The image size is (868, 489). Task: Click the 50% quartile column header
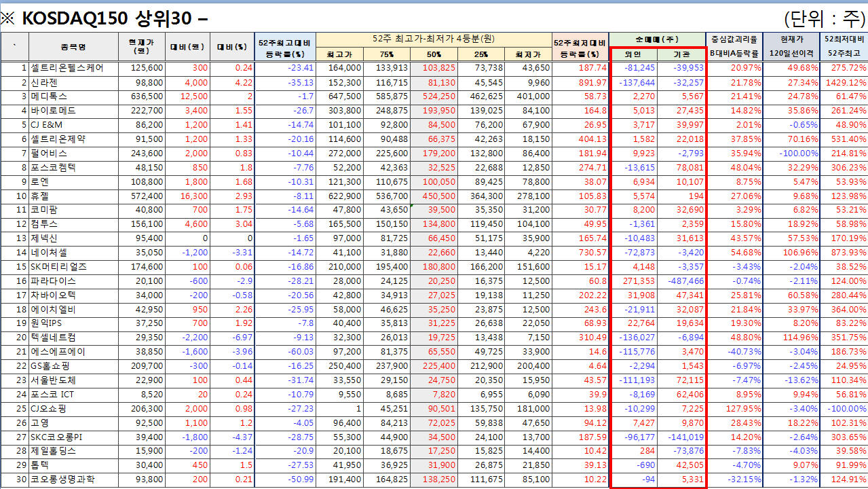tap(434, 54)
